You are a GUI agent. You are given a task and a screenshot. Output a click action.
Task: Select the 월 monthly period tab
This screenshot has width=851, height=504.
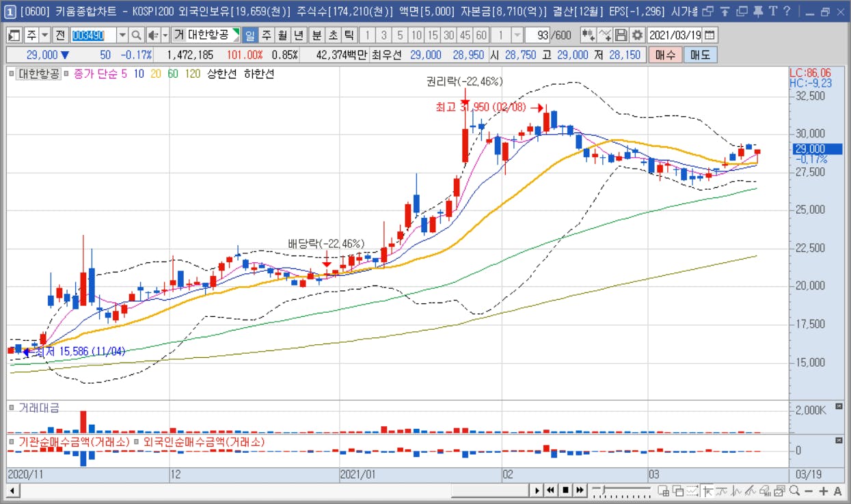point(282,35)
